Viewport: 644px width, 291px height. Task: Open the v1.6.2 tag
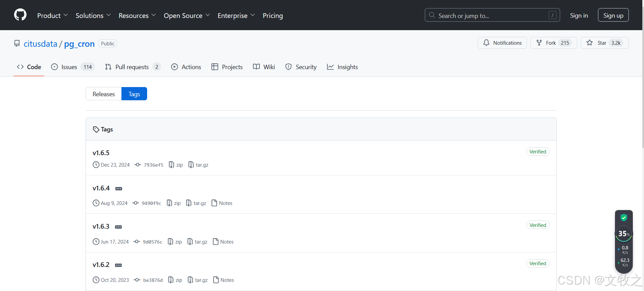click(101, 265)
